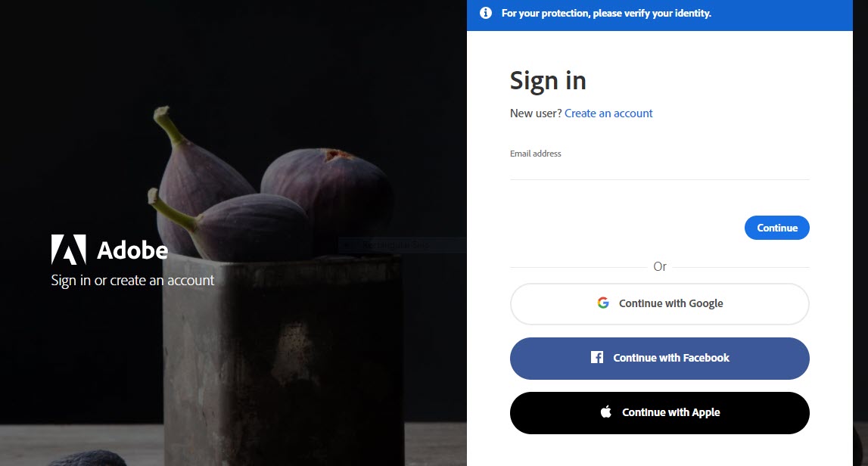
Task: Click the 'Adobe' wordmark text
Action: 132,250
